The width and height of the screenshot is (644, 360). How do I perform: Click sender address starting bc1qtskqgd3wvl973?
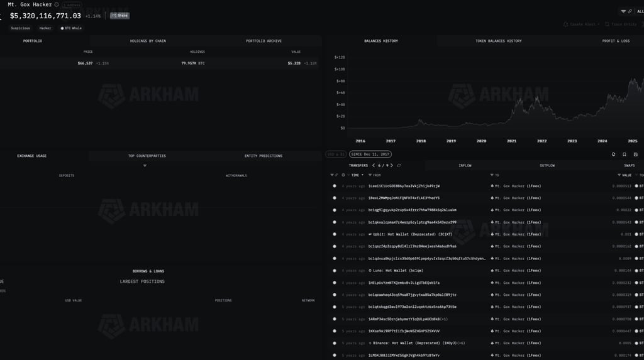click(413, 307)
